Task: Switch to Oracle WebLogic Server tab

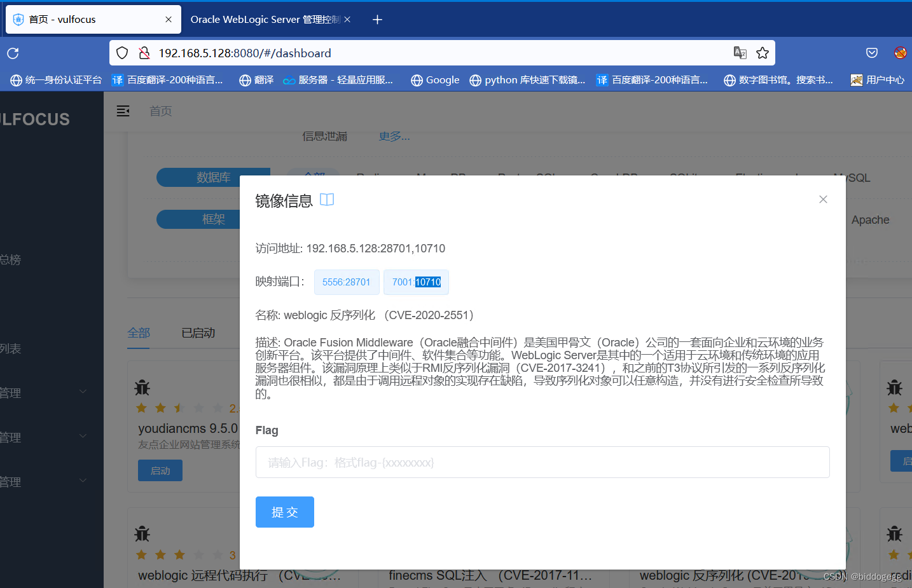Action: tap(265, 20)
